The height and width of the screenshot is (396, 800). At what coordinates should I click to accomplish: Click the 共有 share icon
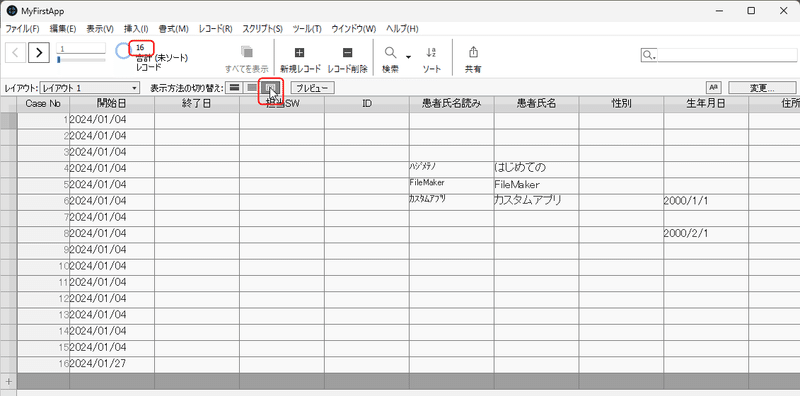tap(473, 52)
